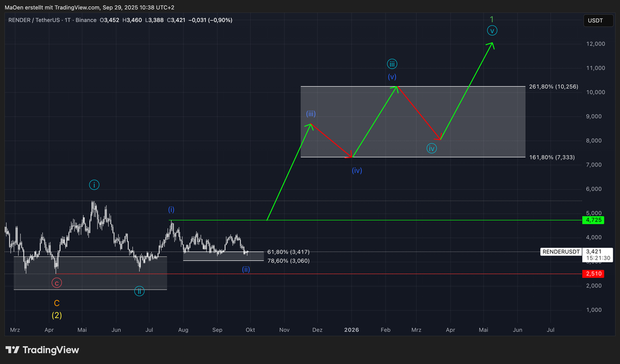Select the cyan circled wave iv marker
This screenshot has width=620, height=364.
point(432,148)
